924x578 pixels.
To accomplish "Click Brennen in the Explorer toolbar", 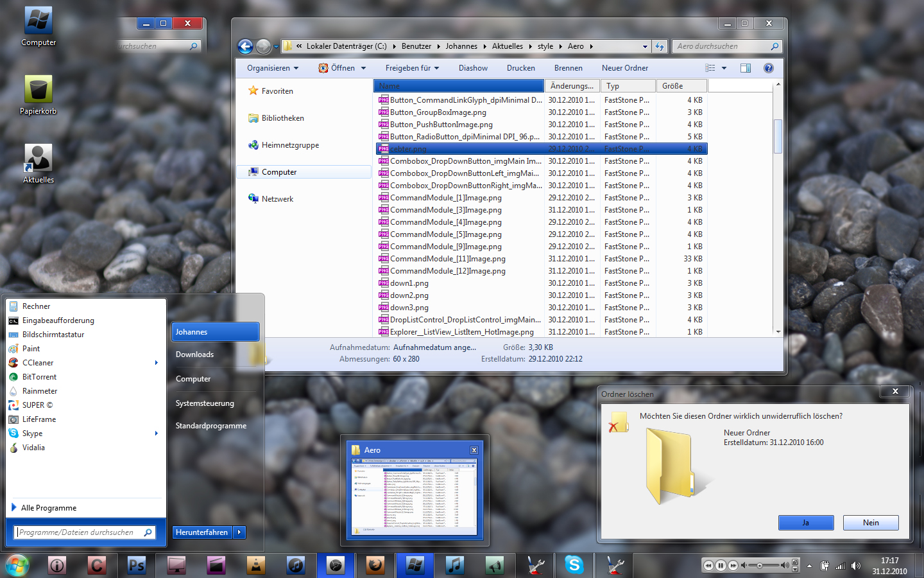I will (x=569, y=68).
